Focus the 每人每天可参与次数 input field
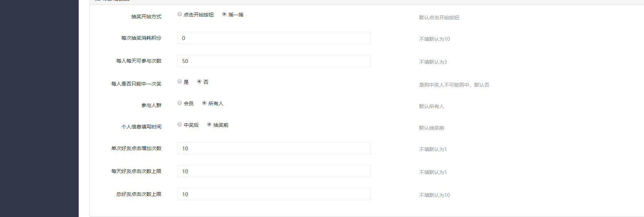Screen dimensions: 644x217 tap(274, 61)
